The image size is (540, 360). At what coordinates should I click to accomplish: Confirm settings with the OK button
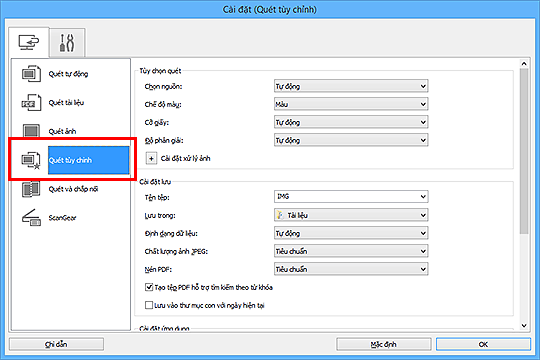[483, 344]
